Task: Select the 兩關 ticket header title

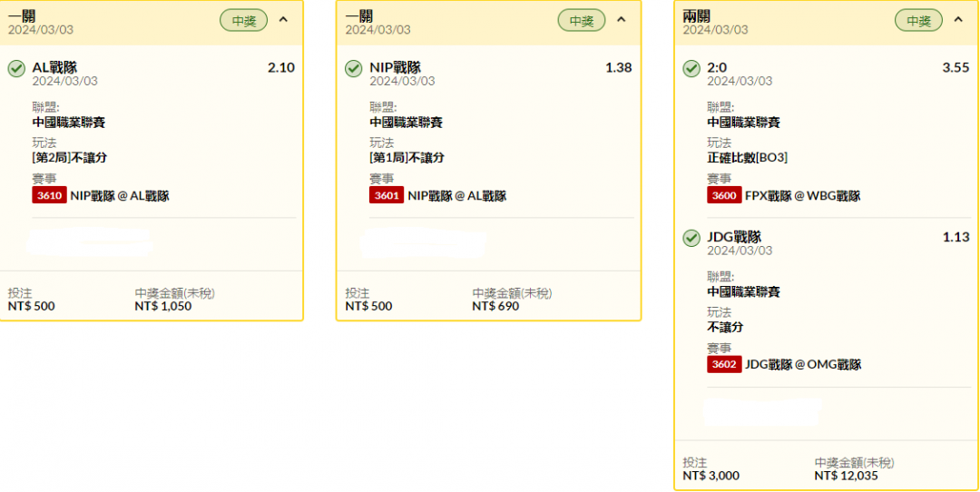Action: pyautogui.click(x=696, y=16)
